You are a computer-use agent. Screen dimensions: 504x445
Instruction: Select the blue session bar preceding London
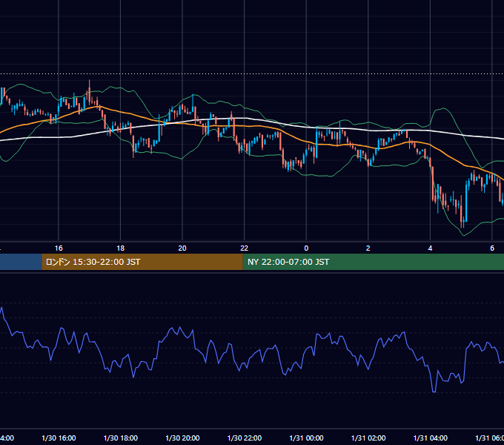[x=21, y=262]
